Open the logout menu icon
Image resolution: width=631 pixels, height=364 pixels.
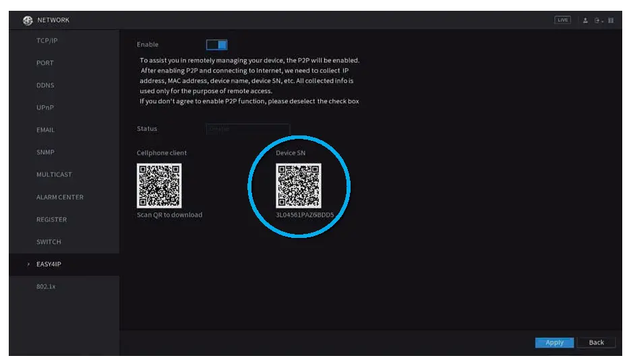pyautogui.click(x=599, y=20)
